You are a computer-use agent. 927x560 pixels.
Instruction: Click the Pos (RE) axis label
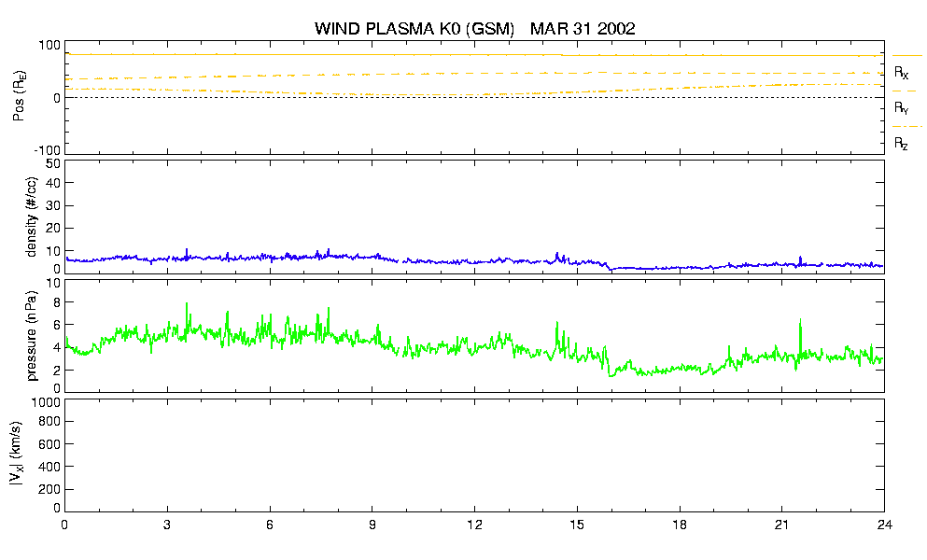pos(20,96)
